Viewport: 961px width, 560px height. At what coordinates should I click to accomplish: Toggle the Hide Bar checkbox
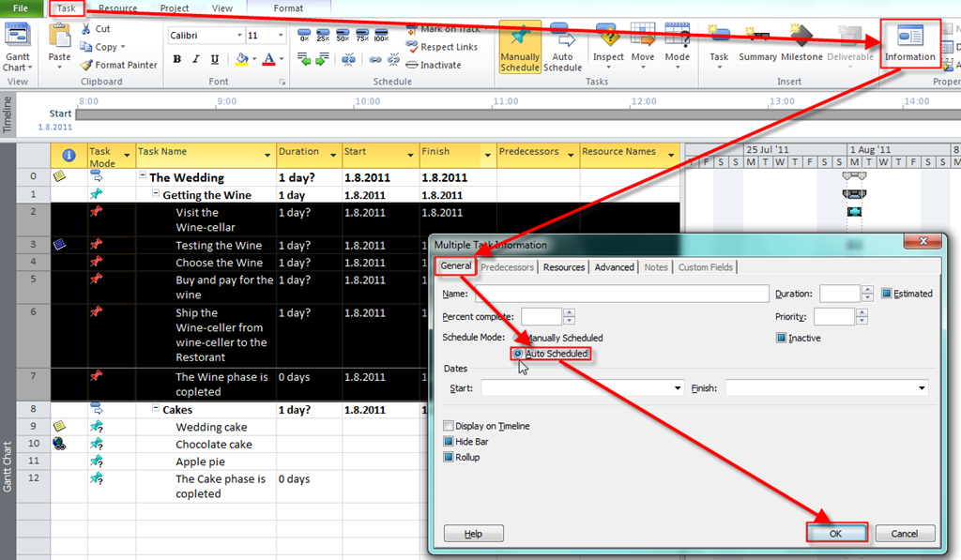pos(449,442)
